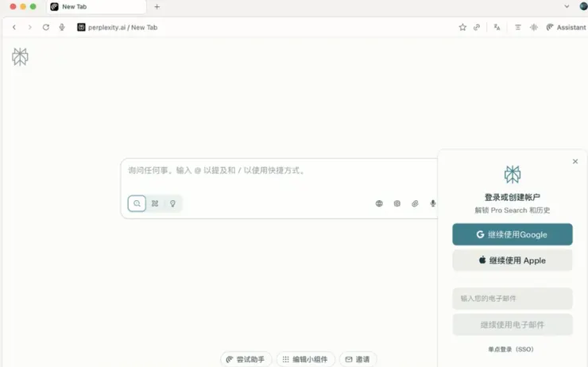Viewport: 588px width, 367px height.
Task: Open the Assistant panel
Action: point(566,27)
